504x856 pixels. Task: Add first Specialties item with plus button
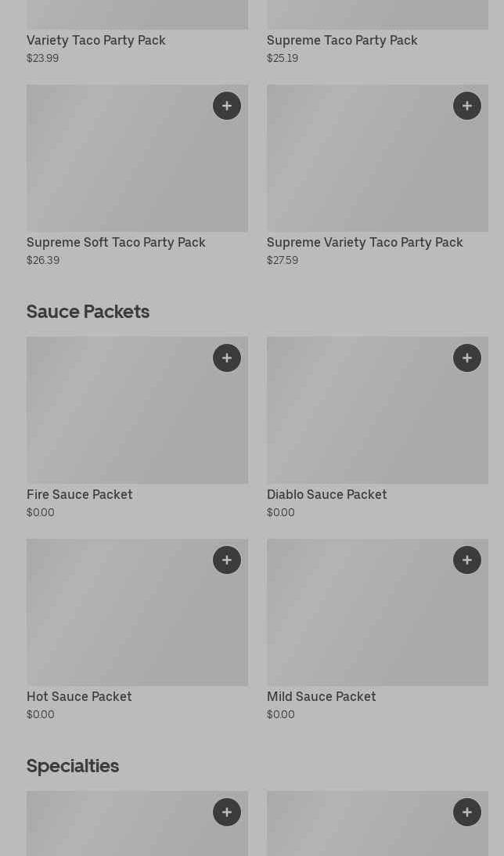(x=227, y=812)
